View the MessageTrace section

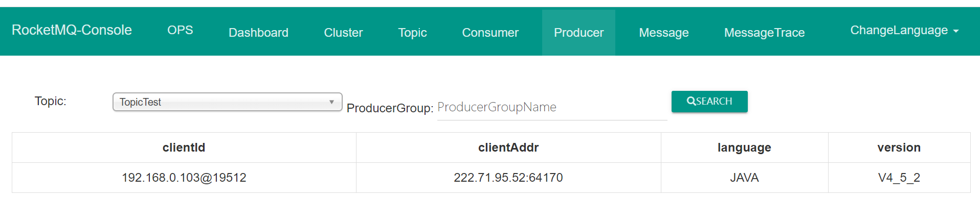pyautogui.click(x=764, y=33)
